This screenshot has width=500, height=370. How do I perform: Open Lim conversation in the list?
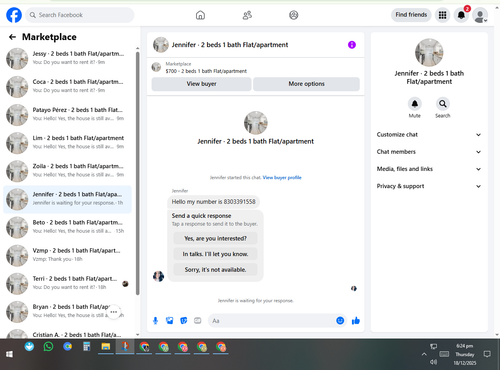(67, 143)
